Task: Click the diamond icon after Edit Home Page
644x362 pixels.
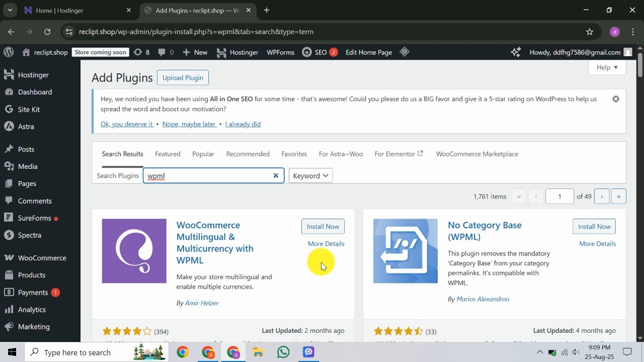Action: (x=405, y=52)
